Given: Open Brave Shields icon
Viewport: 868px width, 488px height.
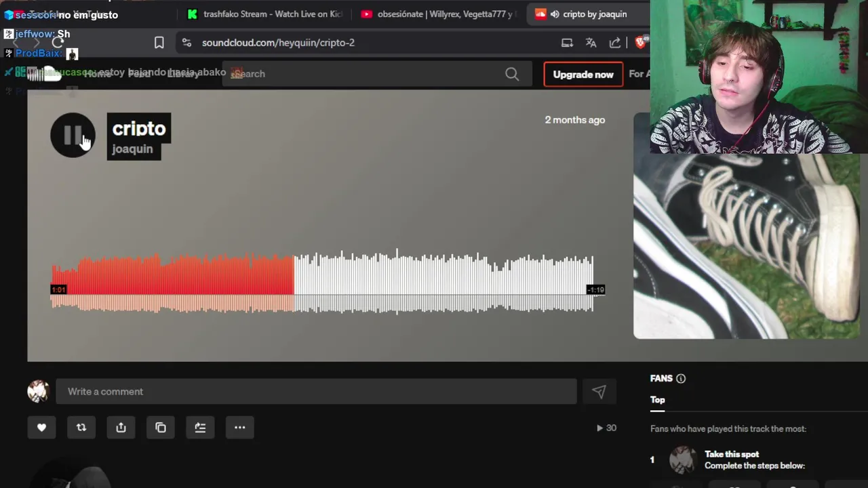Looking at the screenshot, I should click(x=640, y=43).
